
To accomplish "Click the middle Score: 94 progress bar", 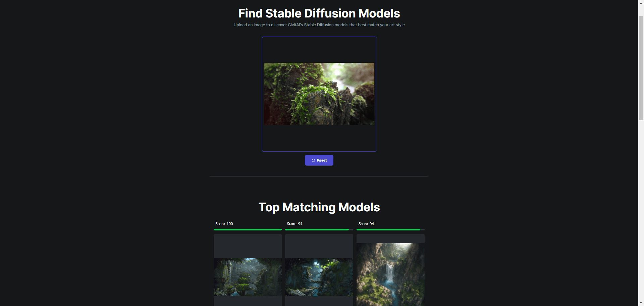I will click(319, 229).
